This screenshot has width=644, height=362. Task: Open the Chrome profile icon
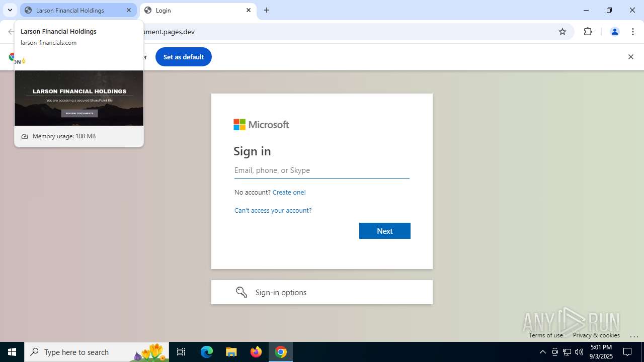(x=614, y=32)
